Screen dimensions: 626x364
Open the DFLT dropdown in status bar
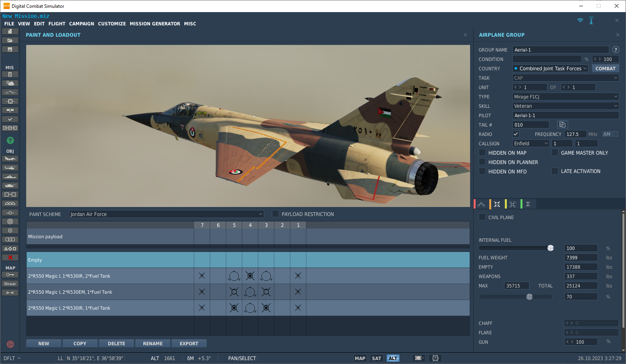coord(12,358)
